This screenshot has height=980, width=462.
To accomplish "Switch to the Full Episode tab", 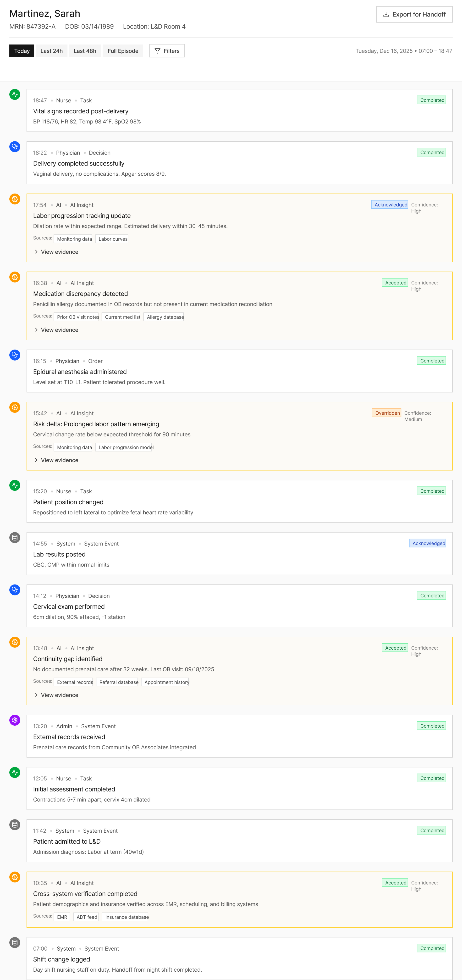I will pos(122,50).
